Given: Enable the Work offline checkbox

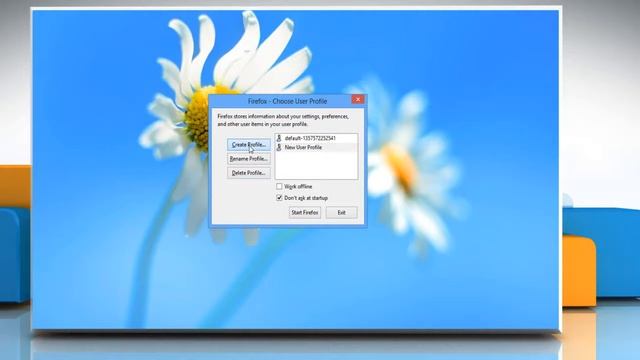Looking at the screenshot, I should pyautogui.click(x=279, y=187).
